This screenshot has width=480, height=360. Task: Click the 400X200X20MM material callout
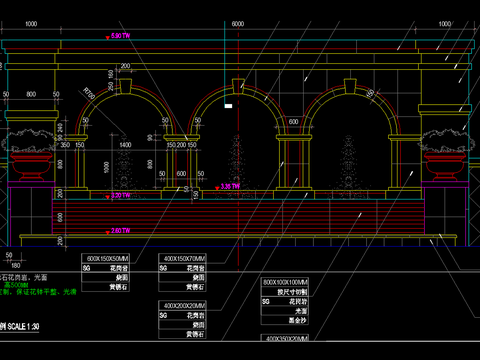point(182,305)
